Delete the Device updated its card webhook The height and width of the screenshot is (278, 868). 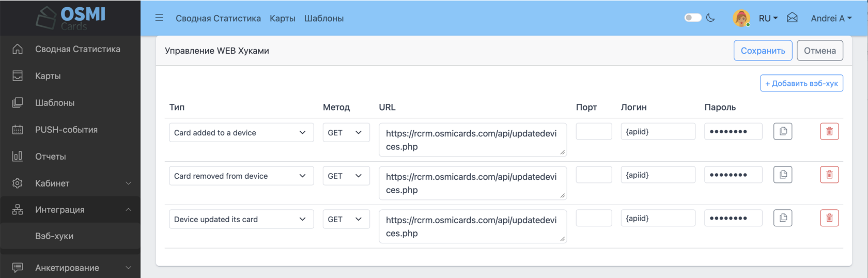[829, 218]
